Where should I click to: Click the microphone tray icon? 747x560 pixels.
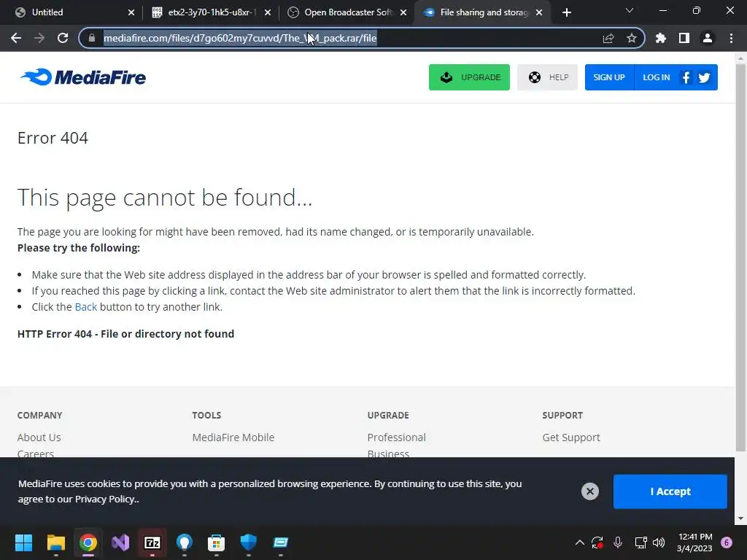[x=618, y=542]
